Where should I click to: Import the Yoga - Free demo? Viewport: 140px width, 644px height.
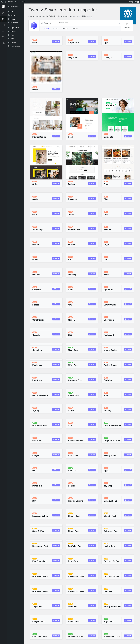[128, 621]
